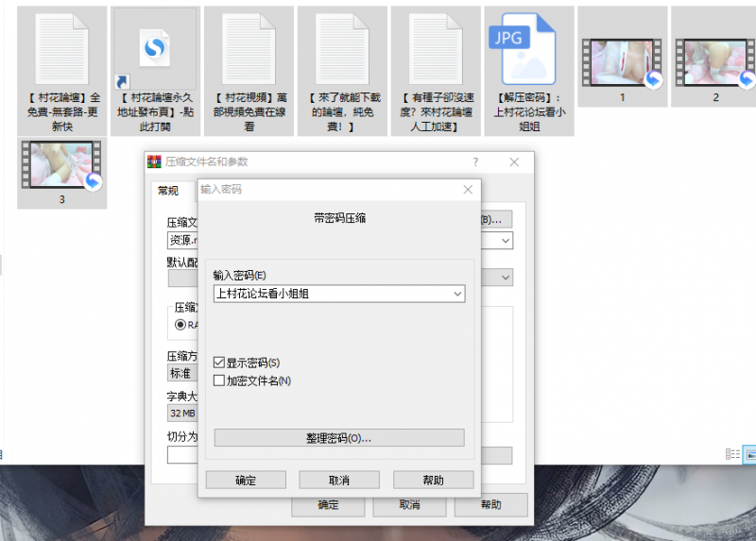The height and width of the screenshot is (541, 756).
Task: Switch to the 常规 tab
Action: (168, 191)
